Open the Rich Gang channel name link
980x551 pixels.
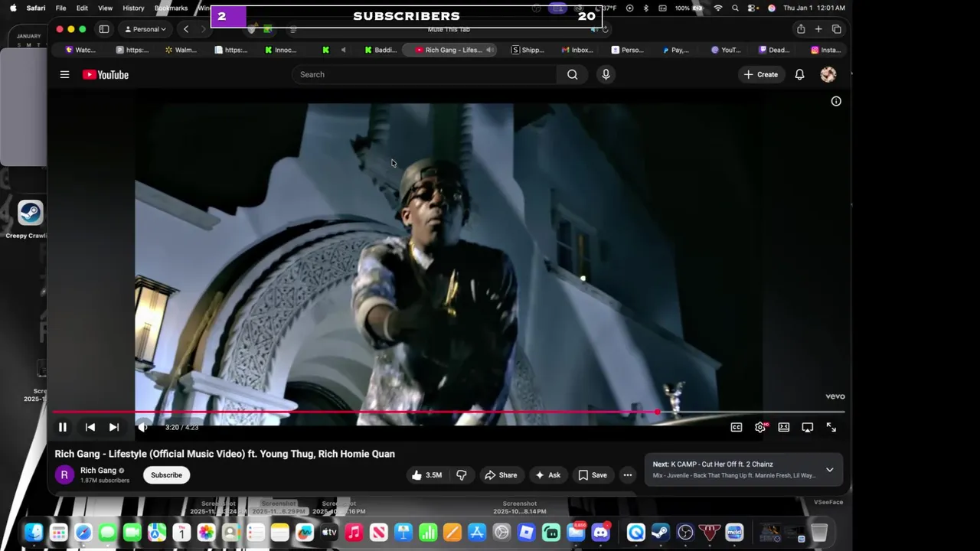(98, 471)
